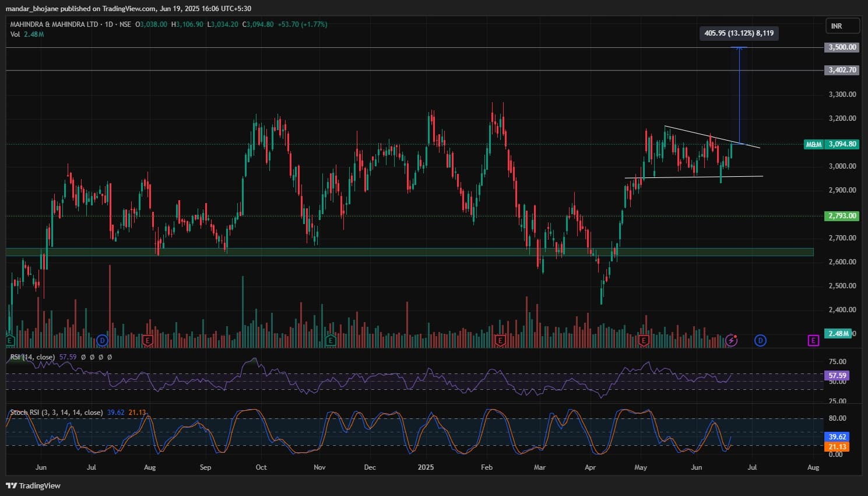Click the 3,500.00 horizontal line price label
This screenshot has width=868, height=496.
pos(842,47)
